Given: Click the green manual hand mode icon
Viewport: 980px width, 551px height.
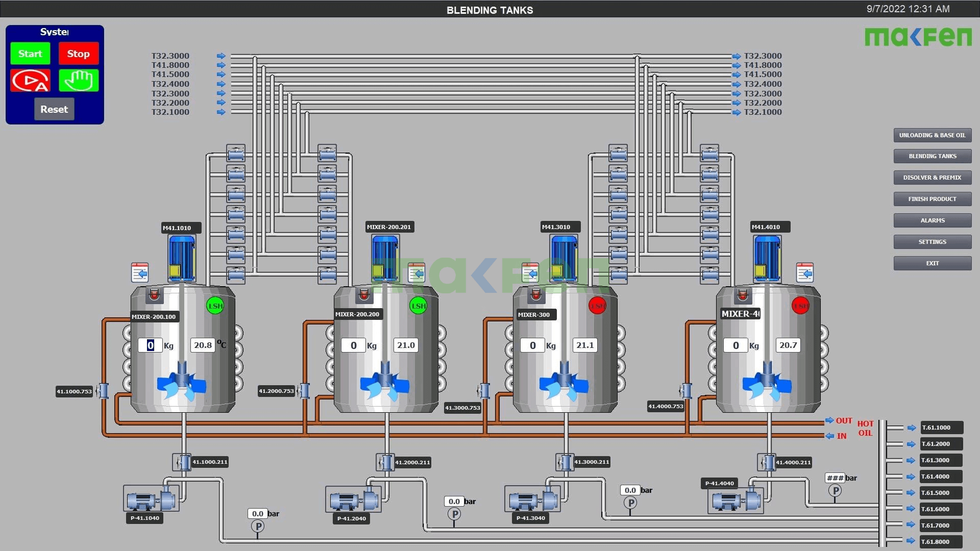Looking at the screenshot, I should (x=79, y=81).
